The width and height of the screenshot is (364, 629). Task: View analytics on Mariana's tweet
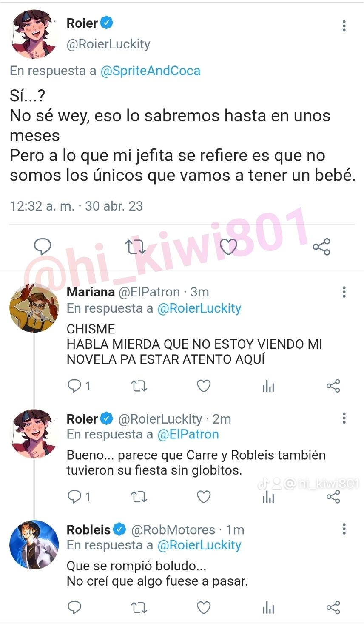point(269,386)
